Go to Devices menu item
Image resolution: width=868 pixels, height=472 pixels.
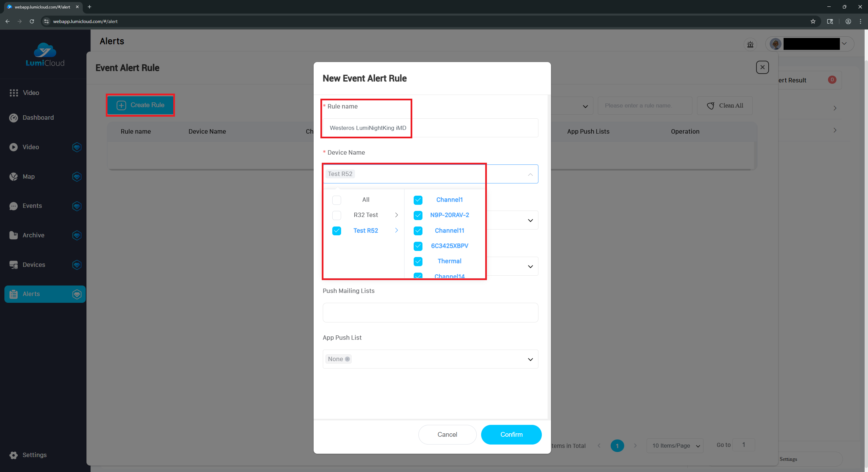coord(34,265)
